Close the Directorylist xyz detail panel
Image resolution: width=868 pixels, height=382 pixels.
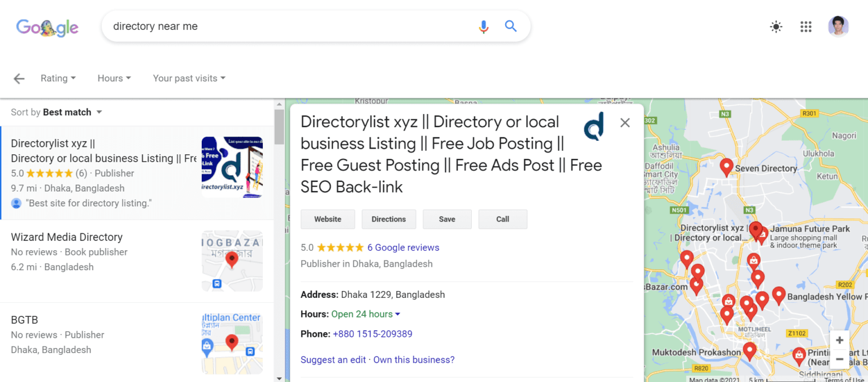pyautogui.click(x=625, y=122)
